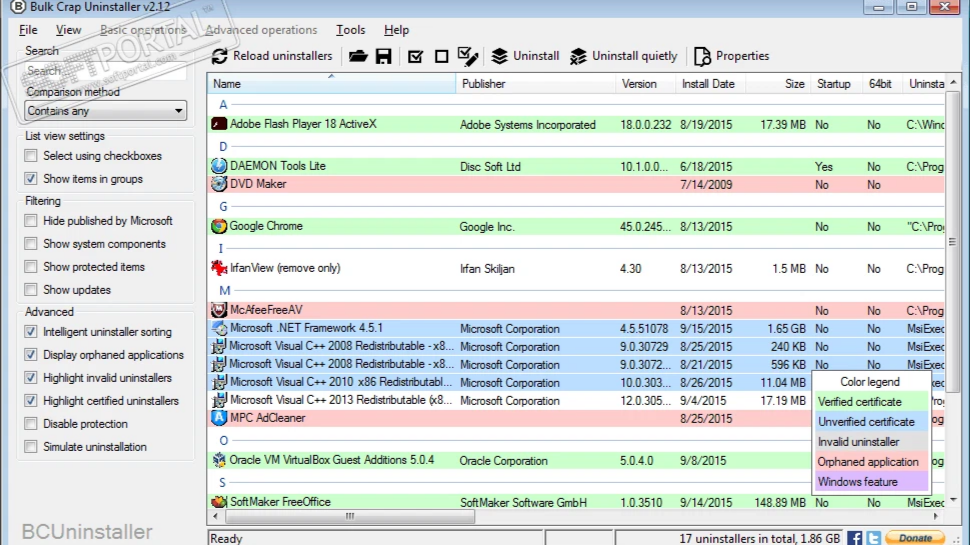Open uninstaller list folder icon
This screenshot has width=970, height=545.
(358, 56)
